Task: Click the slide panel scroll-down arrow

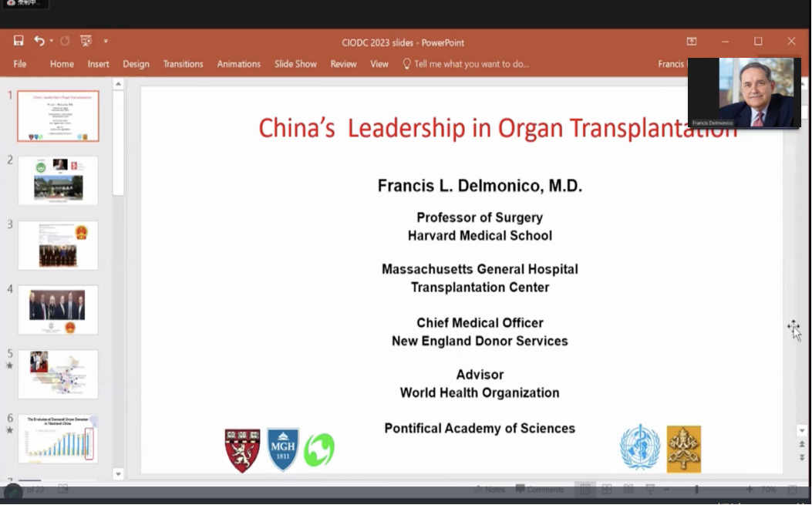Action: click(x=118, y=474)
